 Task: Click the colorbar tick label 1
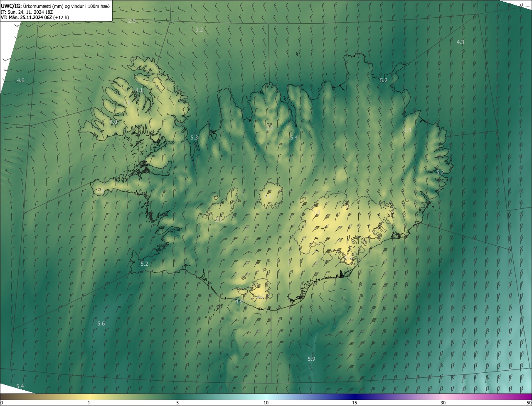coord(89,403)
